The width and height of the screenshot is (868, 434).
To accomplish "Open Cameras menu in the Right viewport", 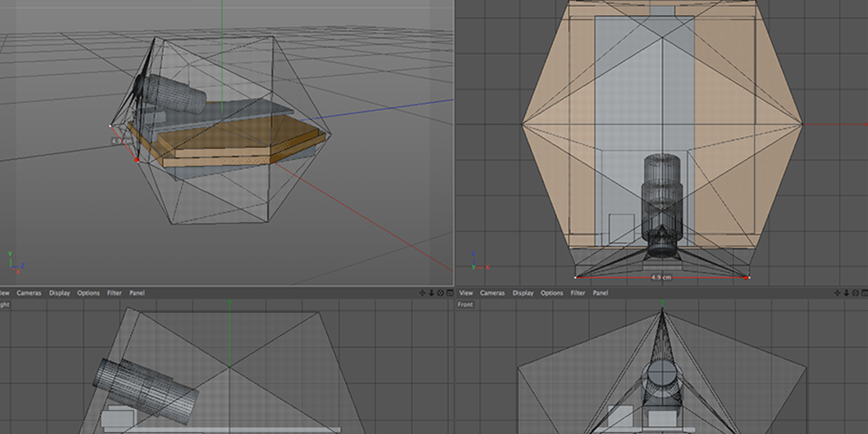I will (x=29, y=293).
